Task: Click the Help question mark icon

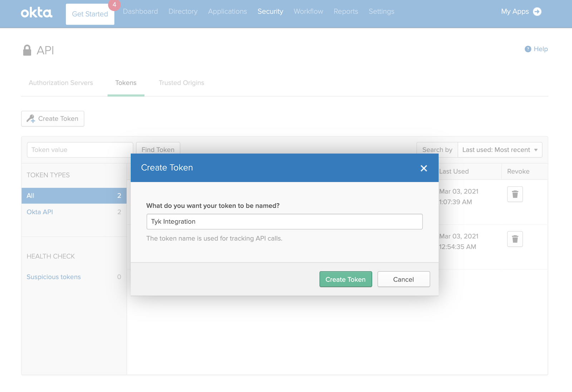Action: coord(528,49)
